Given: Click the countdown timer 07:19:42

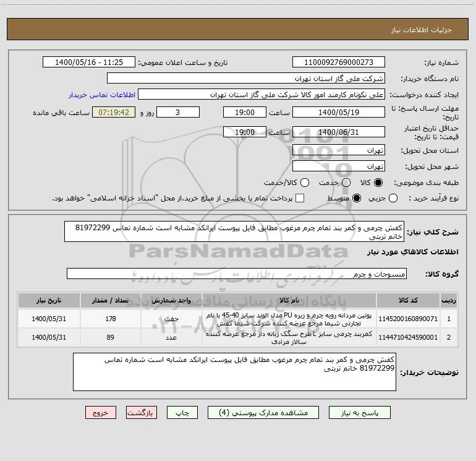Looking at the screenshot, I should tap(114, 113).
